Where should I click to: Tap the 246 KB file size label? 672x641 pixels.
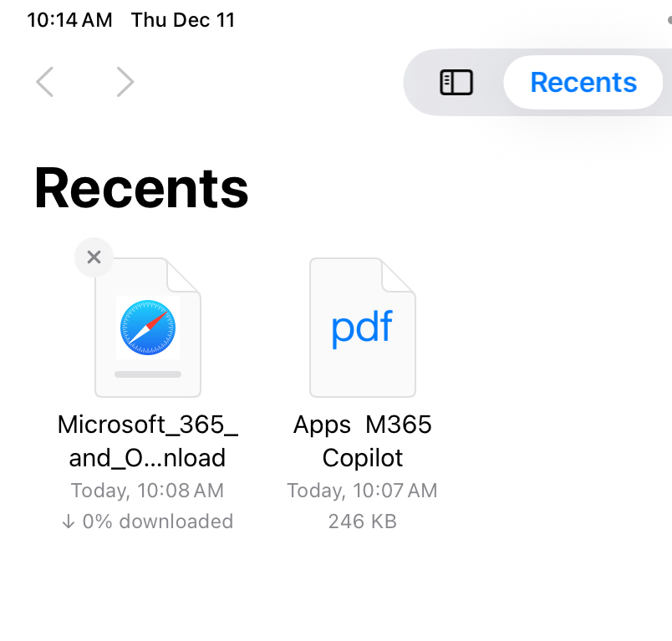pos(362,521)
